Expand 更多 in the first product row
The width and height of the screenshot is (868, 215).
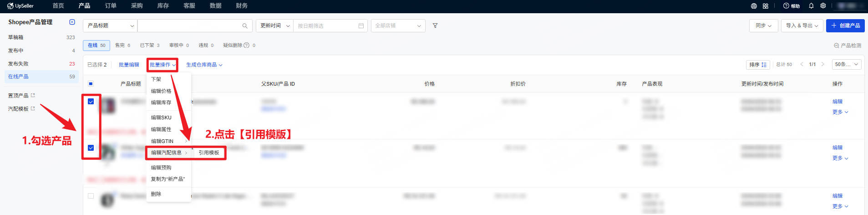[840, 112]
